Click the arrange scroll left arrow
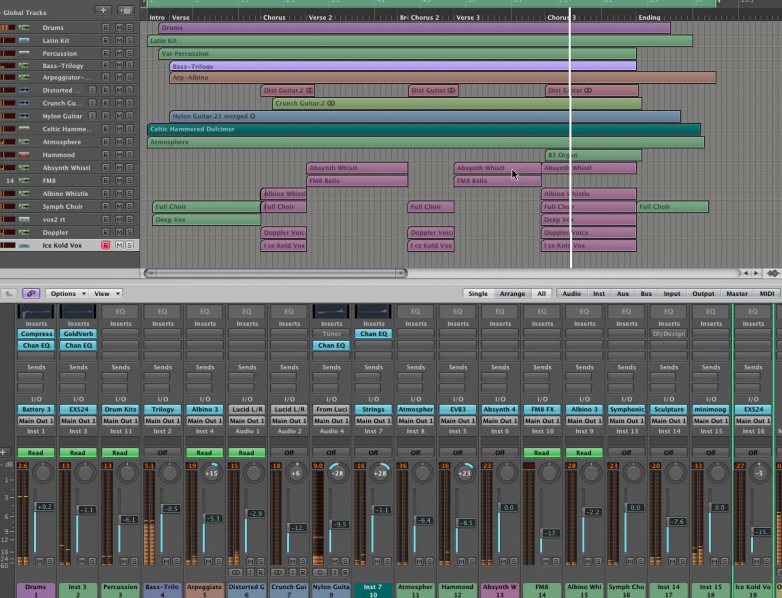Image resolution: width=782 pixels, height=598 pixels. click(x=746, y=273)
